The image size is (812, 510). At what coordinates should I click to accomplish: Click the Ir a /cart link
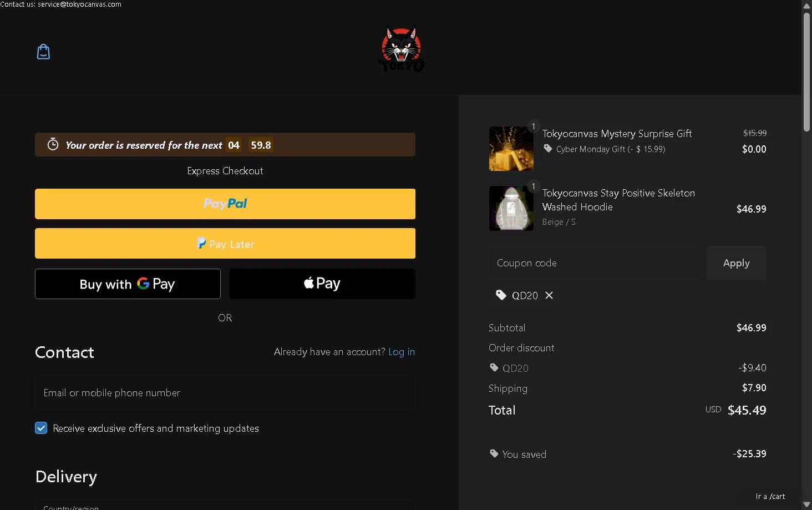pyautogui.click(x=770, y=497)
